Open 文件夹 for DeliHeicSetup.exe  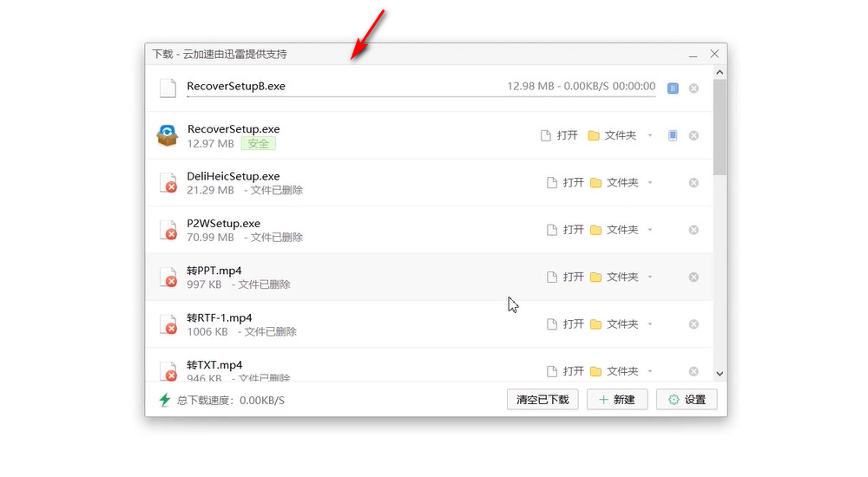coord(615,183)
